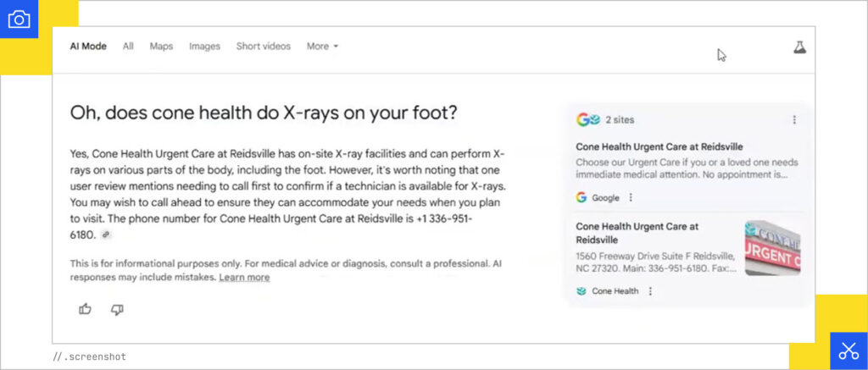Click the camera icon in the top-left corner

(x=19, y=19)
